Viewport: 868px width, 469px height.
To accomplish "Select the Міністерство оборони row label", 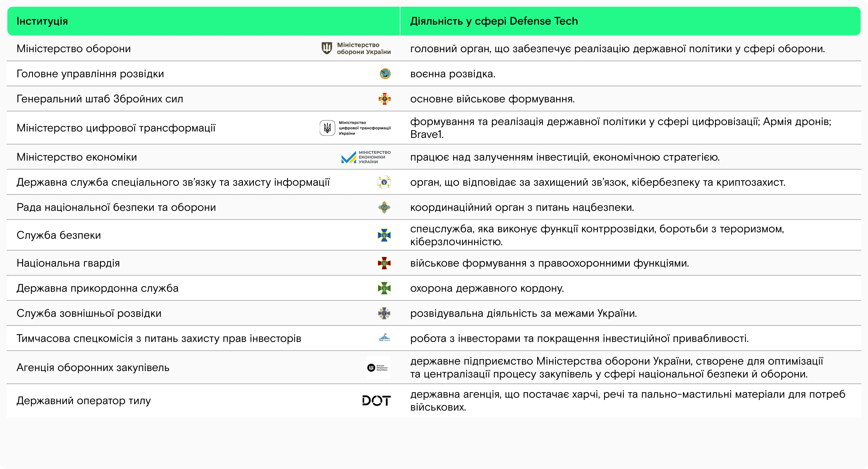I will 74,48.
